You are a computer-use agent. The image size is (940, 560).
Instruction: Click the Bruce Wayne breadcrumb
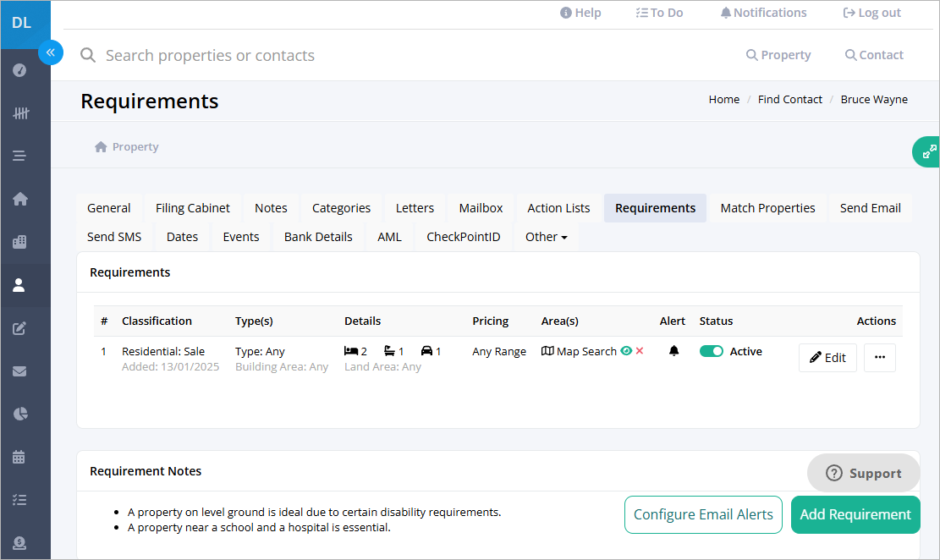coord(874,100)
